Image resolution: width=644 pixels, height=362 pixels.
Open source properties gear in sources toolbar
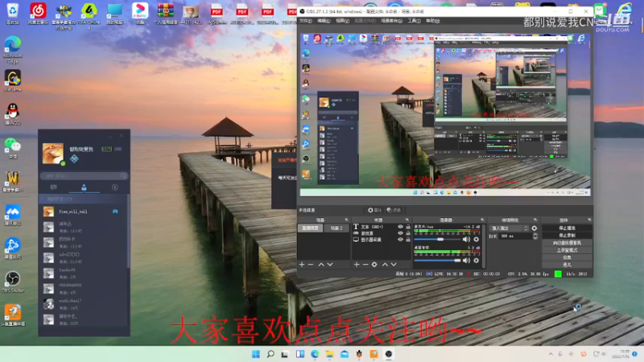click(374, 265)
